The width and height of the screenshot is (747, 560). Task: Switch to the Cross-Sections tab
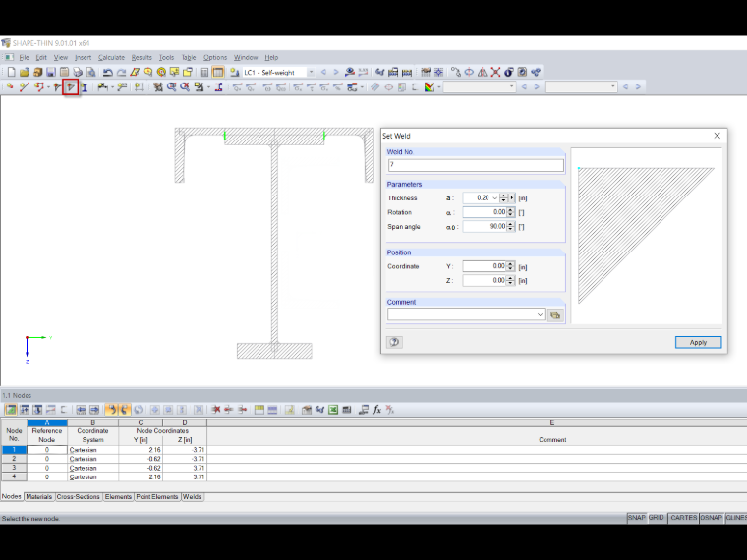tap(78, 497)
